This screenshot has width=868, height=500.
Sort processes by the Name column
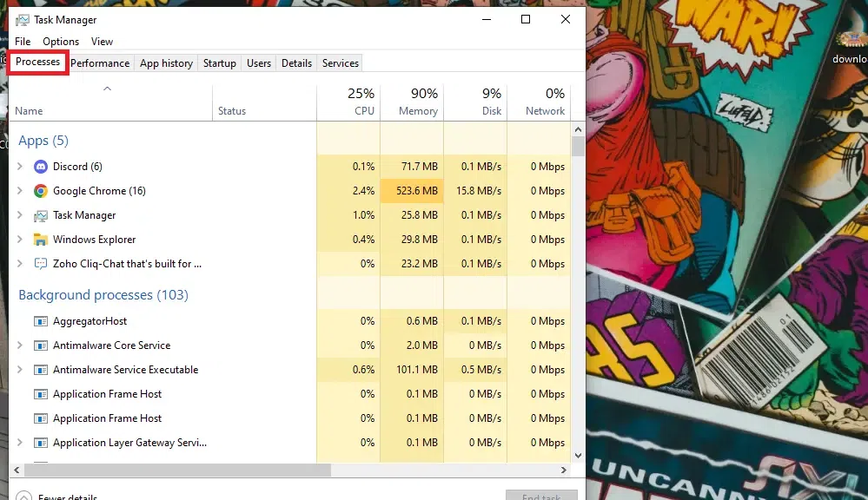(x=110, y=103)
